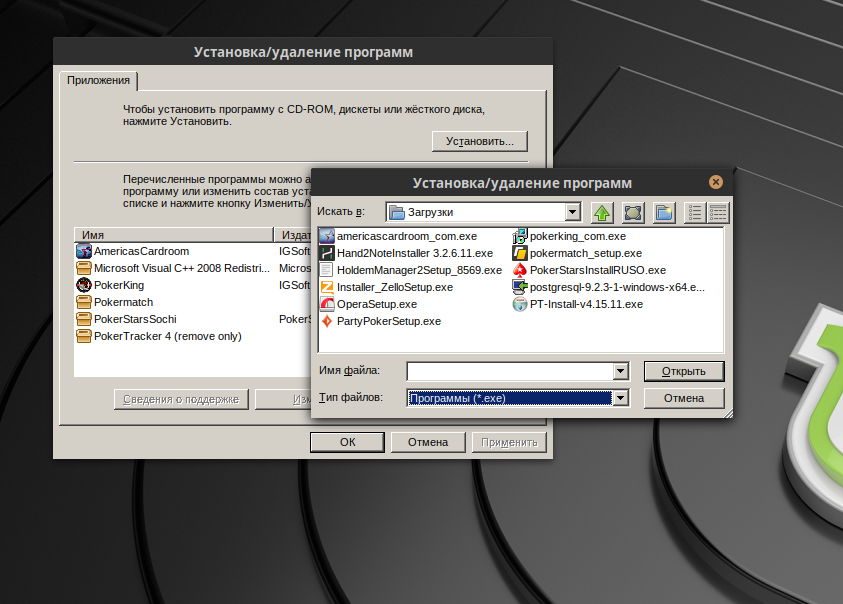The height and width of the screenshot is (604, 843).
Task: Click AmericasCardroom program icon in list
Action: 84,251
